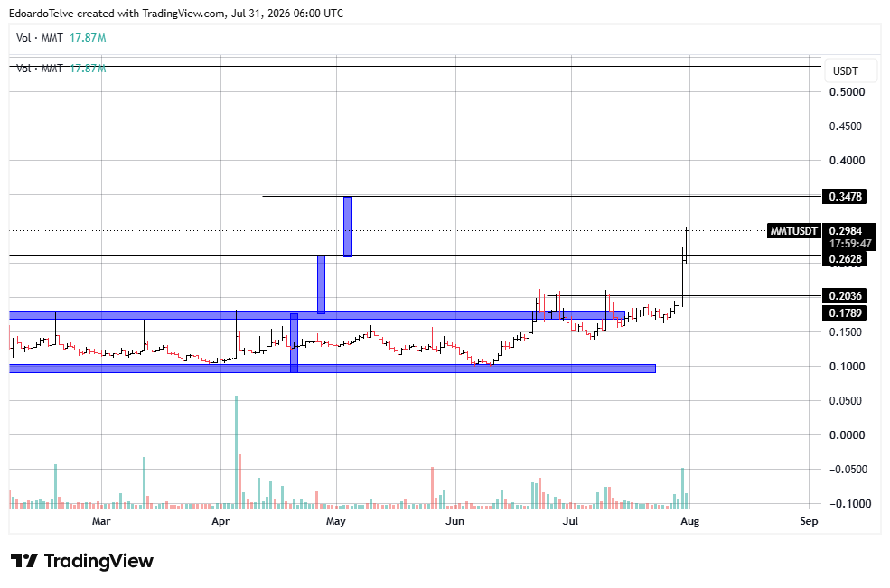Screen dimensions: 890x588
Task: Click the 0.4000 price axis value
Action: click(x=847, y=161)
